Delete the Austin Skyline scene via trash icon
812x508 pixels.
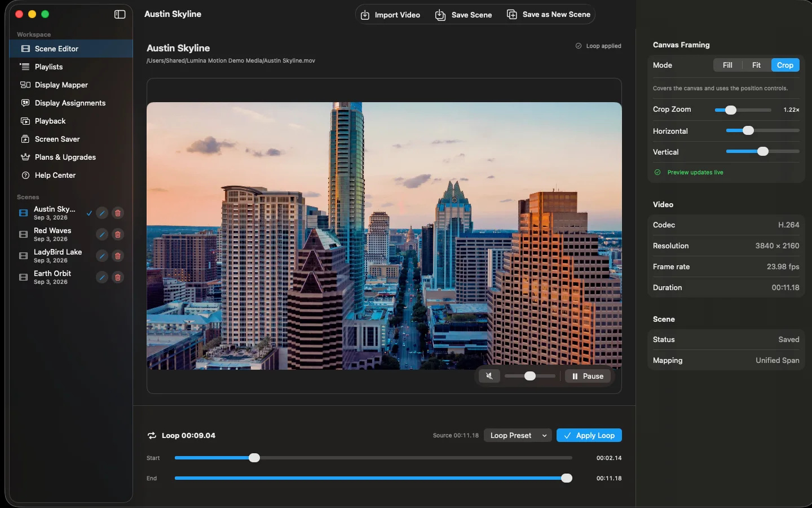tap(118, 213)
